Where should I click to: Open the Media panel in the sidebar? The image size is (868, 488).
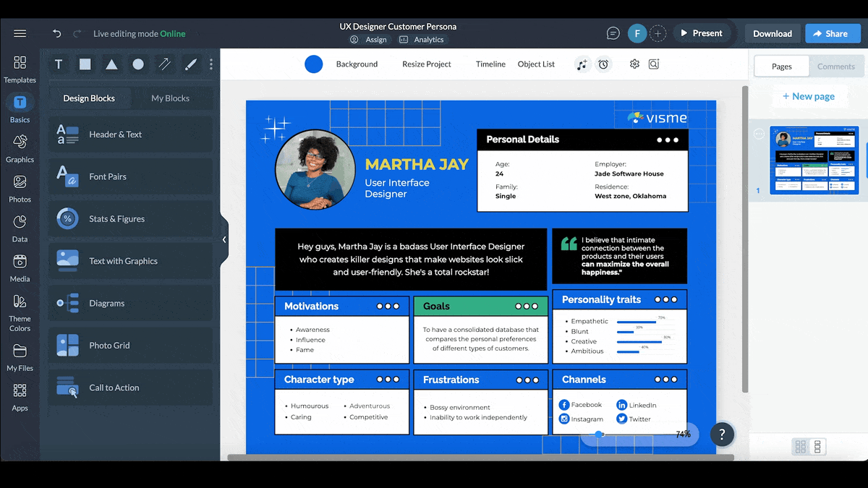click(20, 268)
